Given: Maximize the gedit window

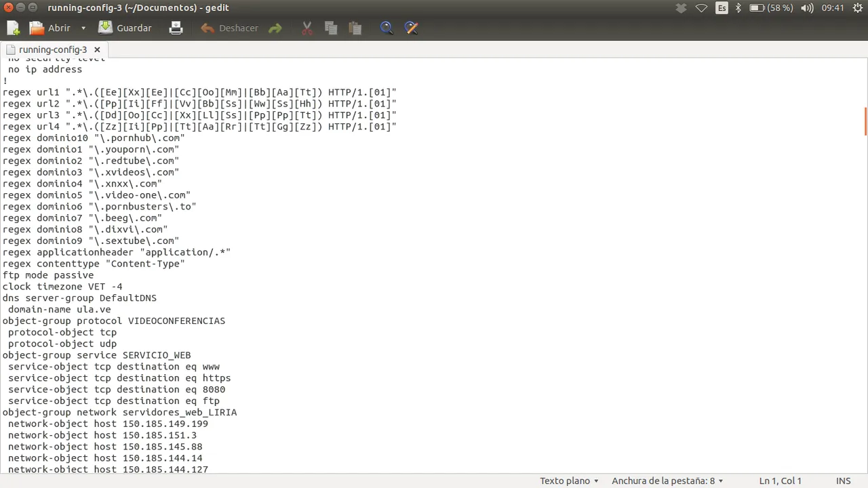Looking at the screenshot, I should click(34, 7).
